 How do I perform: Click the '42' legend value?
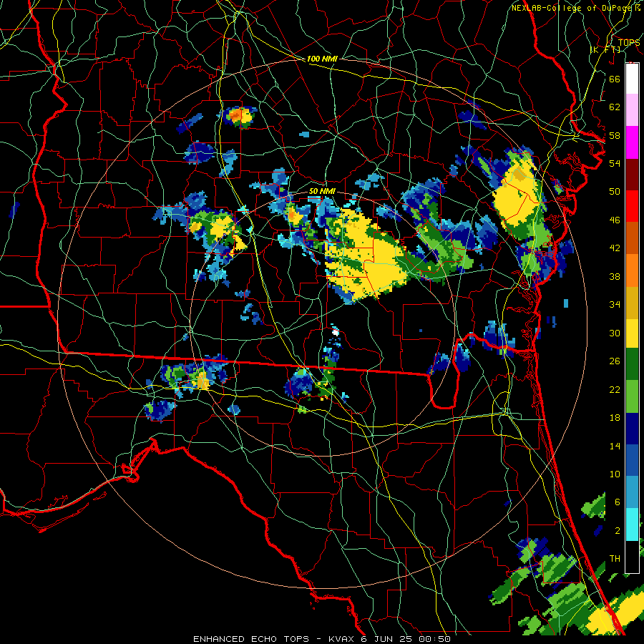tap(615, 248)
